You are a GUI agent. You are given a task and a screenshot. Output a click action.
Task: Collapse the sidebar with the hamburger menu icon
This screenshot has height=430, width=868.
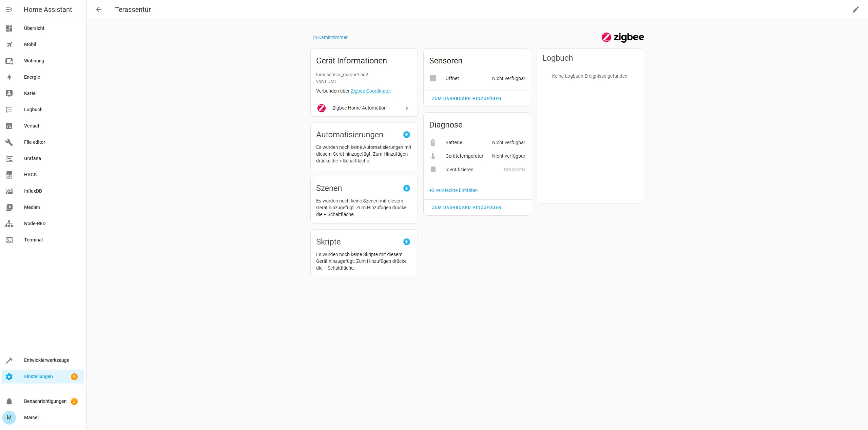(9, 9)
